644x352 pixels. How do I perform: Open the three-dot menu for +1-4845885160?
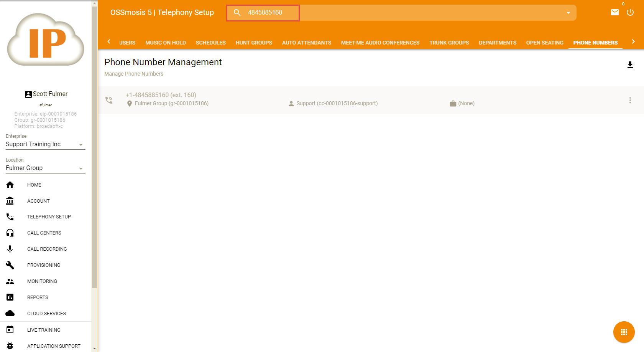pos(630,100)
